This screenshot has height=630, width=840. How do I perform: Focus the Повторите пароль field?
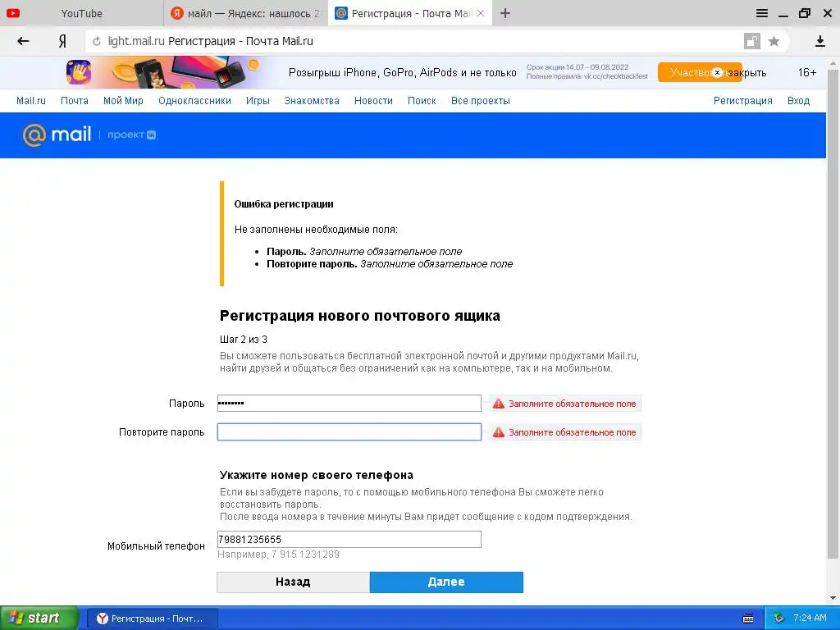pos(349,432)
